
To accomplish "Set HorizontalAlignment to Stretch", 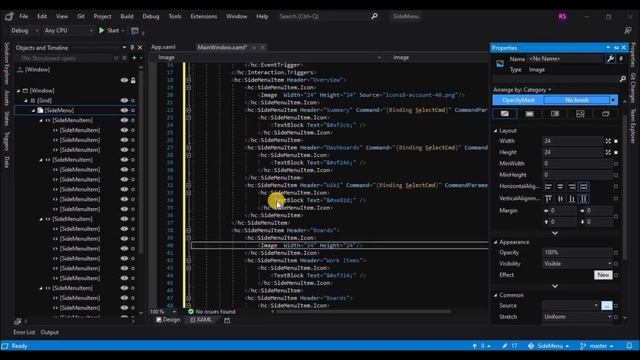I will click(584, 187).
